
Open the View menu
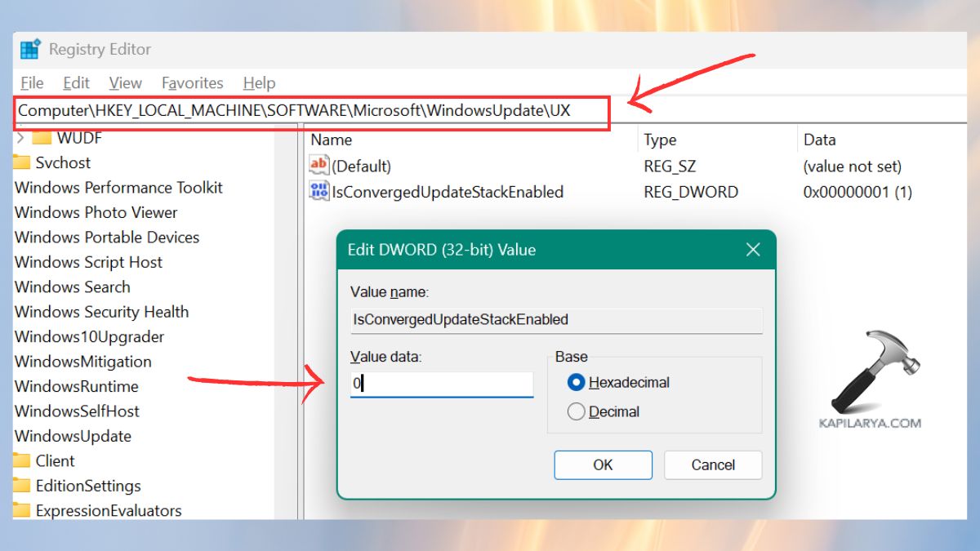coord(124,82)
